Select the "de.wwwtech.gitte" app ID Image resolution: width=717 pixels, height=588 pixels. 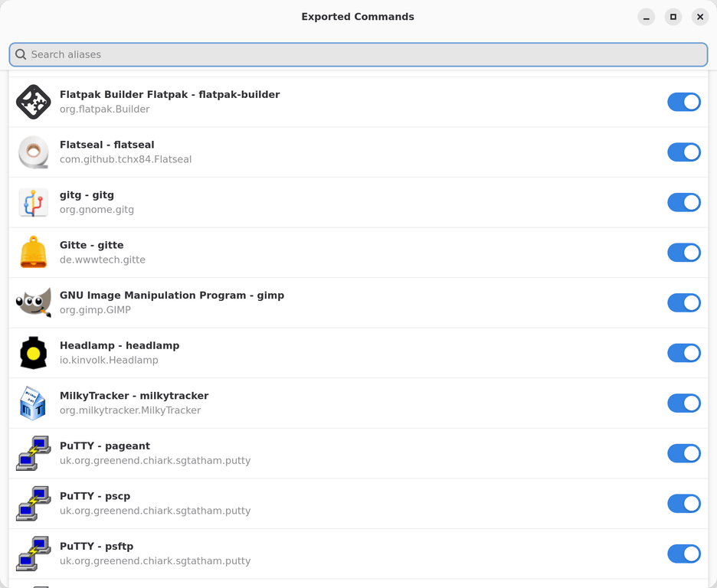tap(103, 260)
